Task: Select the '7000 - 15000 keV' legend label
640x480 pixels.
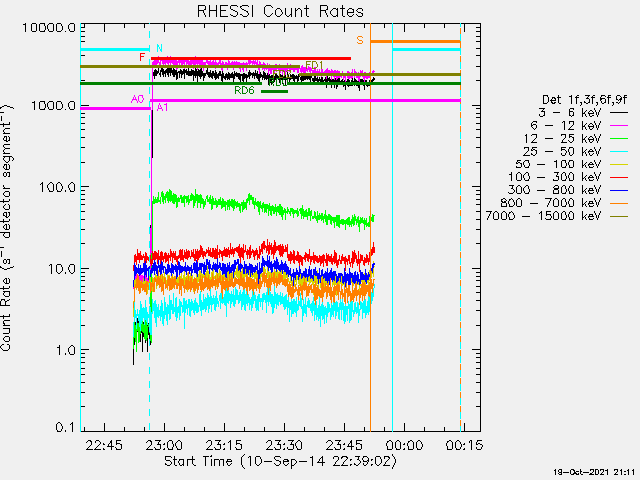Action: [x=543, y=216]
